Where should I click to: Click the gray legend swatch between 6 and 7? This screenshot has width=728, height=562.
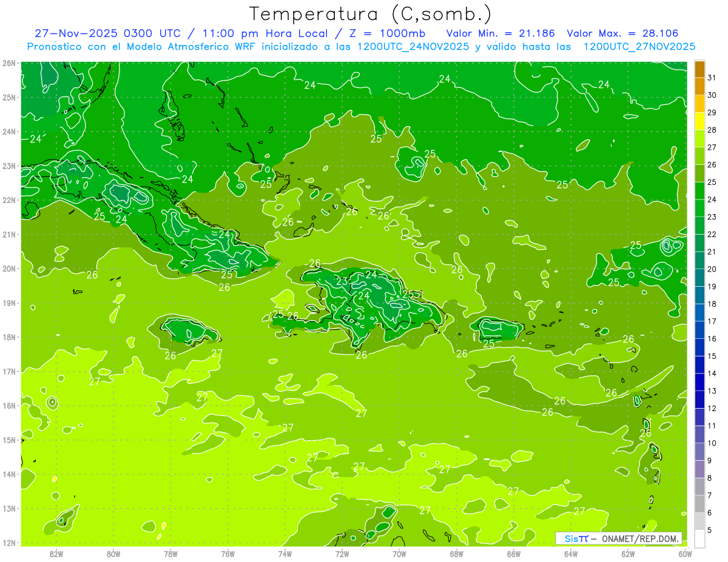tap(699, 504)
